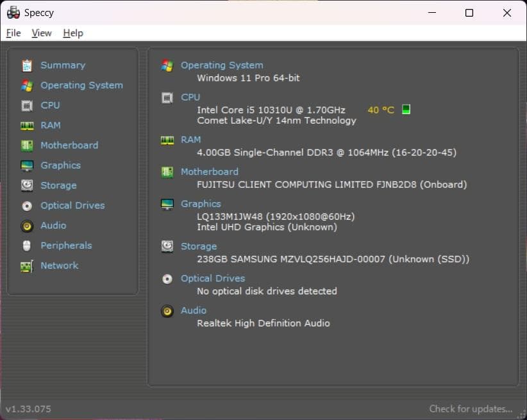Open the File menu
This screenshot has width=527, height=420.
pos(13,33)
